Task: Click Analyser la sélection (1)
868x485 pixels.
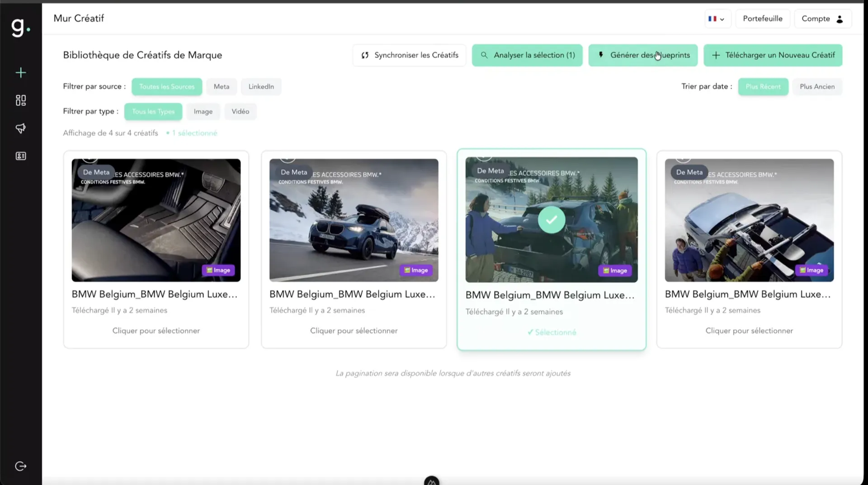Action: coord(527,55)
